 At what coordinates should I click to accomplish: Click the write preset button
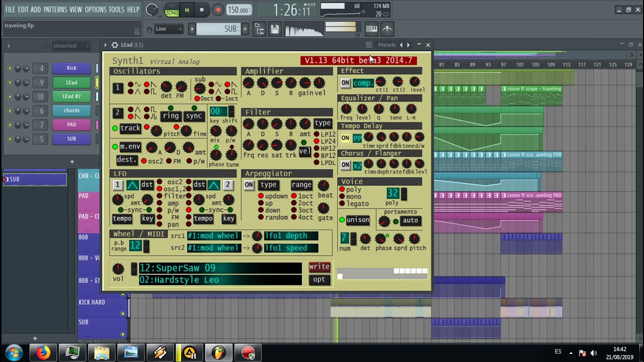tap(319, 267)
